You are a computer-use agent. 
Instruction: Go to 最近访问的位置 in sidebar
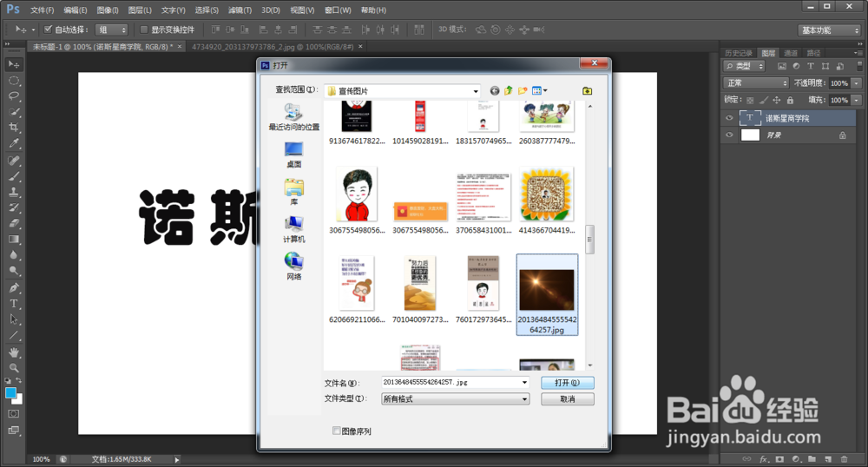[294, 117]
